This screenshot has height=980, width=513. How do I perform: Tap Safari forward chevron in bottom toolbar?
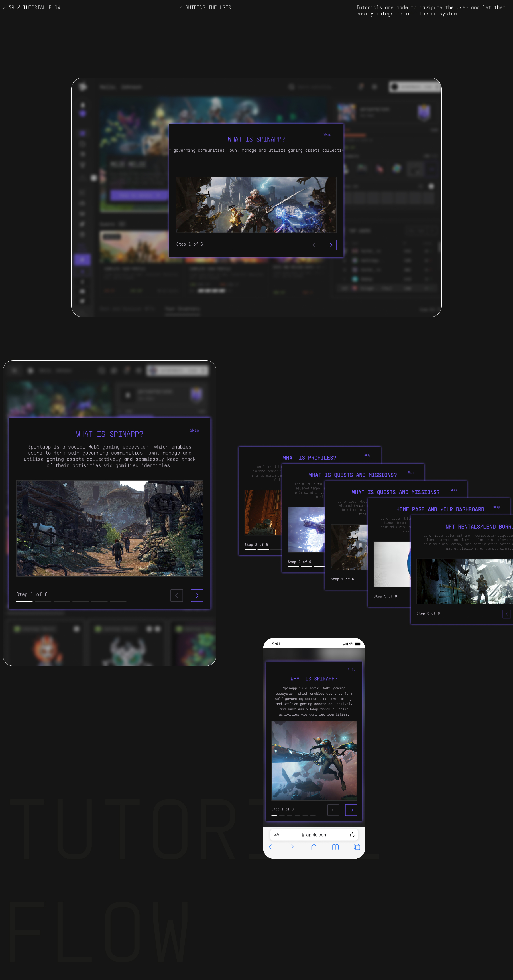click(x=292, y=847)
